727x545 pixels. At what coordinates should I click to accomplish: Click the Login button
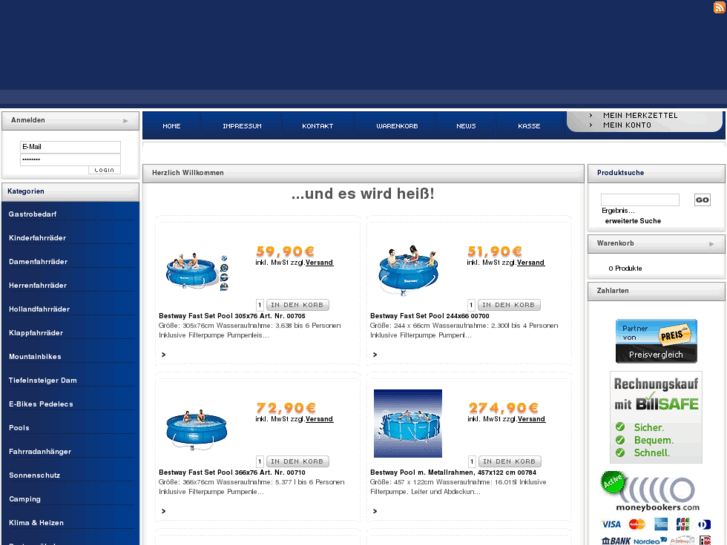coord(104,170)
